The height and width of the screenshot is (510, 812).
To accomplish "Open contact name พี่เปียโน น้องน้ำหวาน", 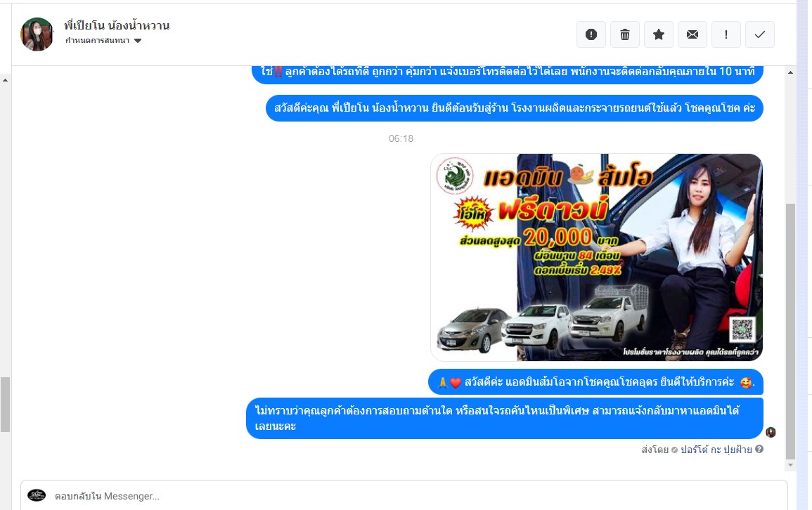I will click(x=117, y=25).
